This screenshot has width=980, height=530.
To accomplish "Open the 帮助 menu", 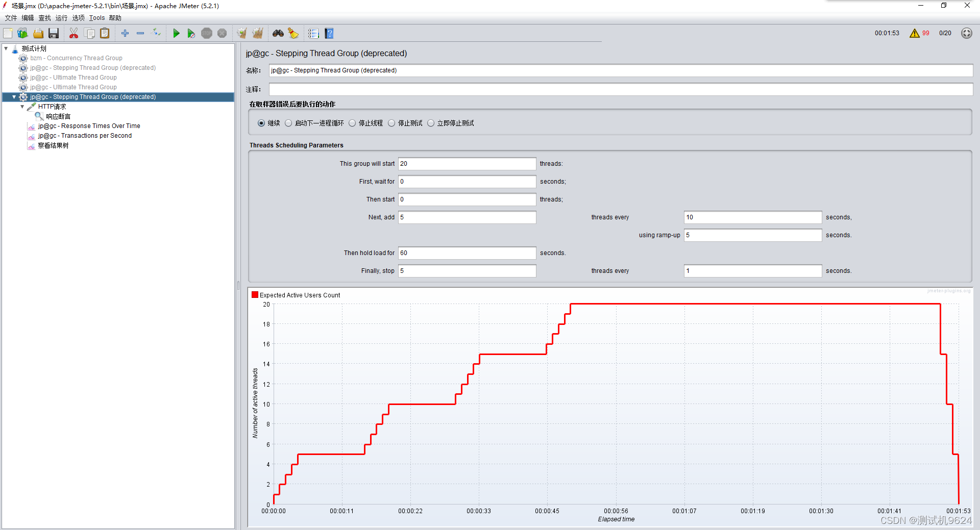I will pyautogui.click(x=115, y=18).
